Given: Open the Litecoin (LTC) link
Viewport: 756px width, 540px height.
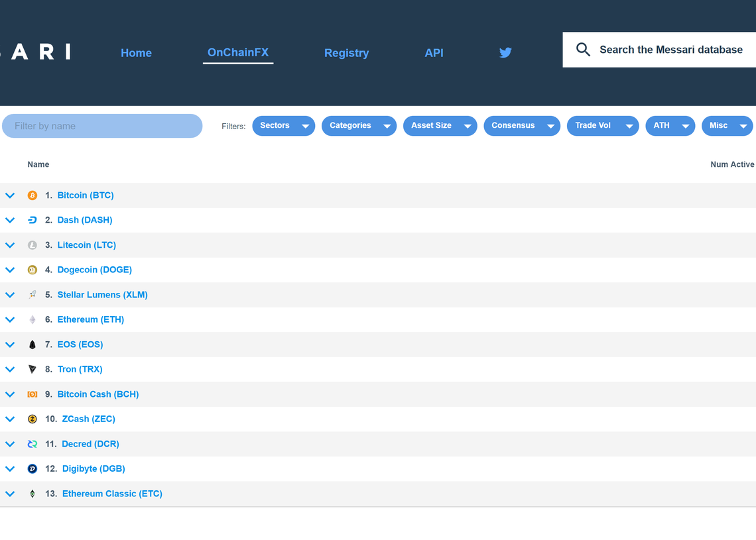Looking at the screenshot, I should (87, 245).
